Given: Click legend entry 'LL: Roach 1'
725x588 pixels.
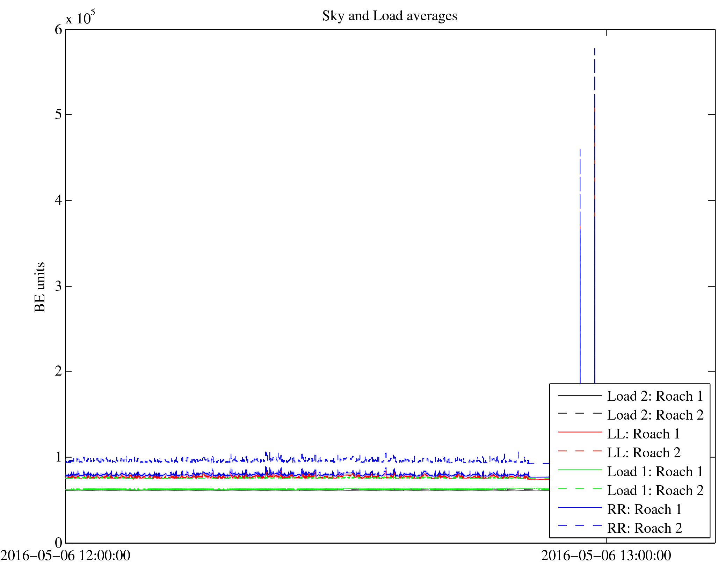Looking at the screenshot, I should click(x=643, y=434).
